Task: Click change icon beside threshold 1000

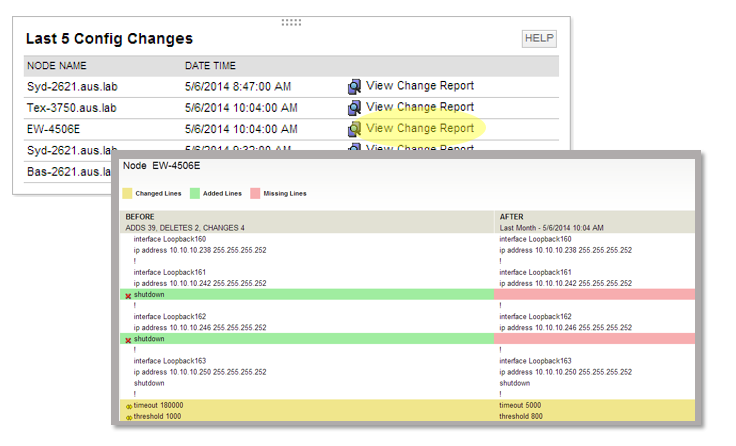Action: coord(129,417)
